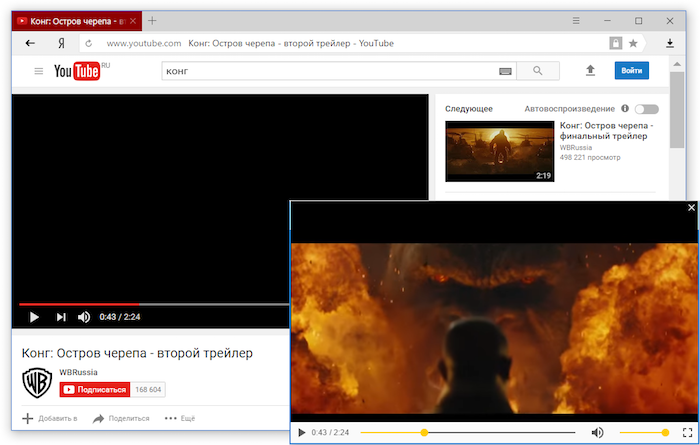Open the on-screen keyboard icon in search
This screenshot has width=700, height=445.
point(505,71)
